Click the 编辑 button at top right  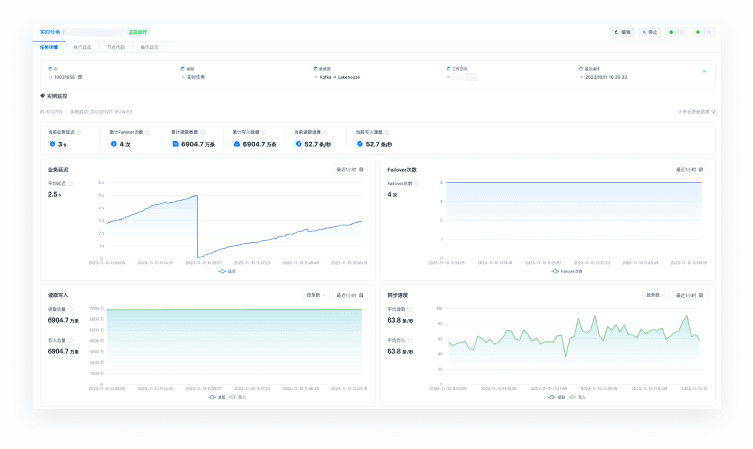[622, 32]
